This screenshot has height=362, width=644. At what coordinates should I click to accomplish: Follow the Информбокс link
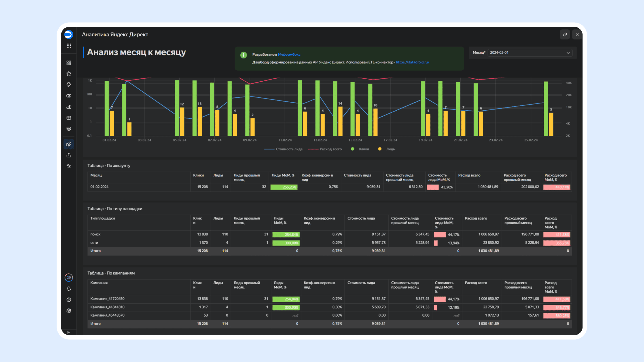pyautogui.click(x=289, y=55)
